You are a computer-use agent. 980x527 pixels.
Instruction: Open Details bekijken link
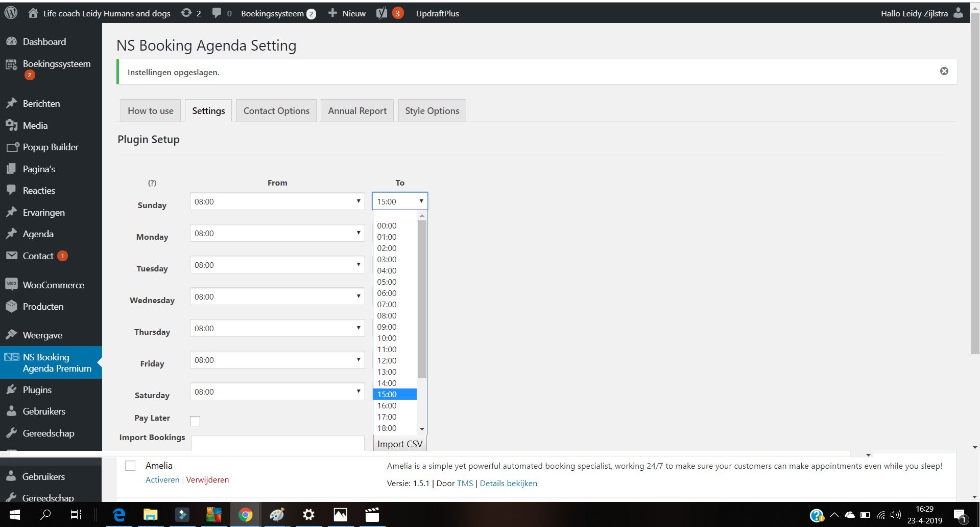[x=508, y=484]
